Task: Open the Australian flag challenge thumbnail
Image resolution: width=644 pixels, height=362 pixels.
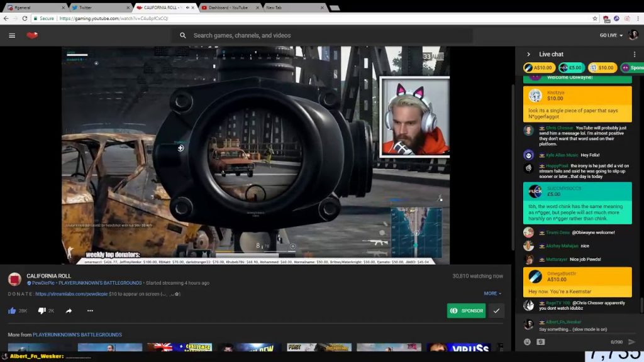Action: point(179,347)
